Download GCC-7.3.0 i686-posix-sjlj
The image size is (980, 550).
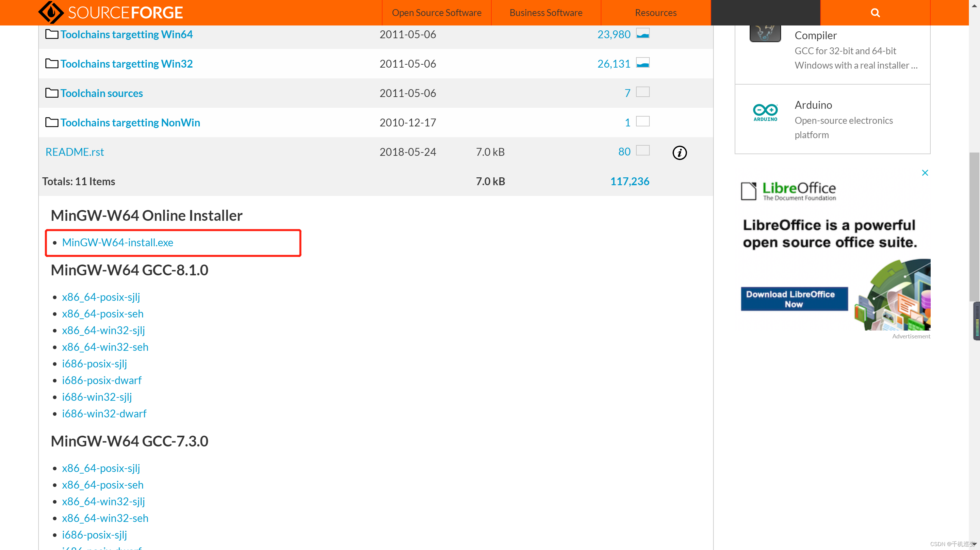point(94,535)
